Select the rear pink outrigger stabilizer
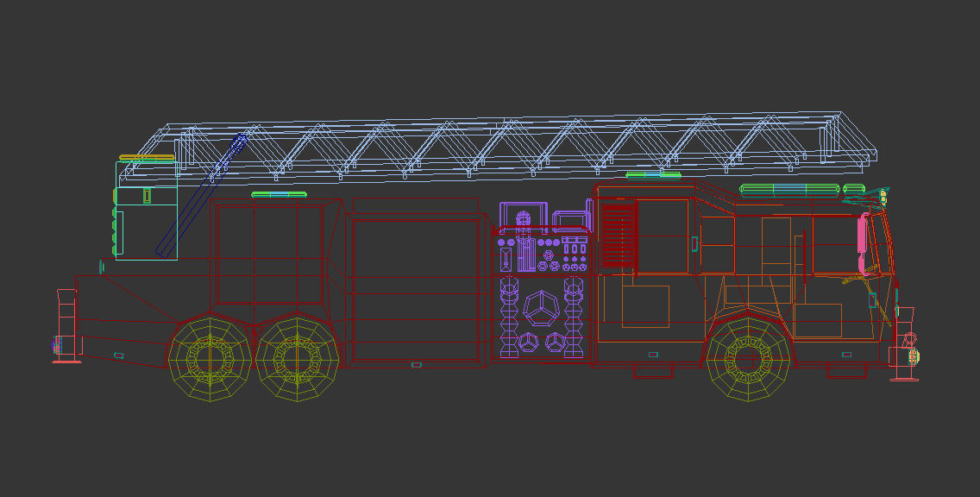Screen dimensions: 980x497 click(66, 325)
